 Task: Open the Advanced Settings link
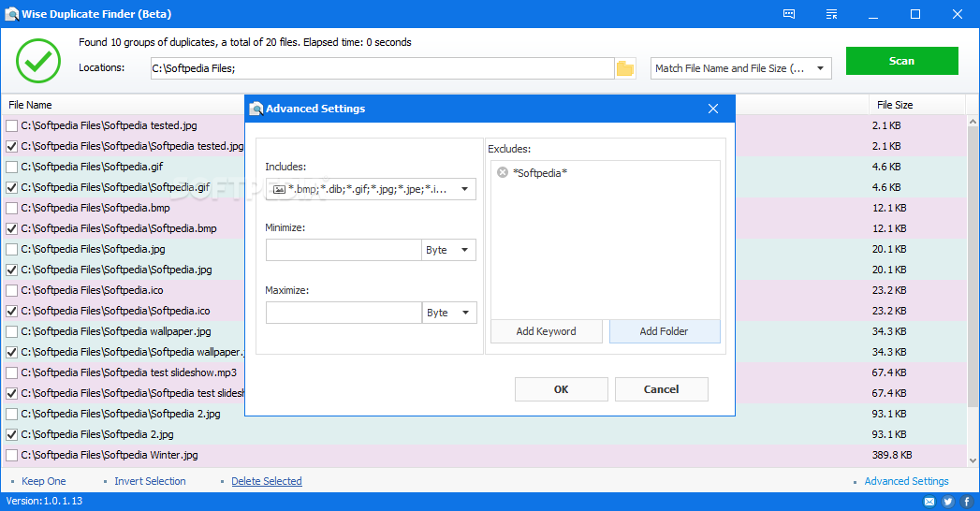click(x=906, y=481)
